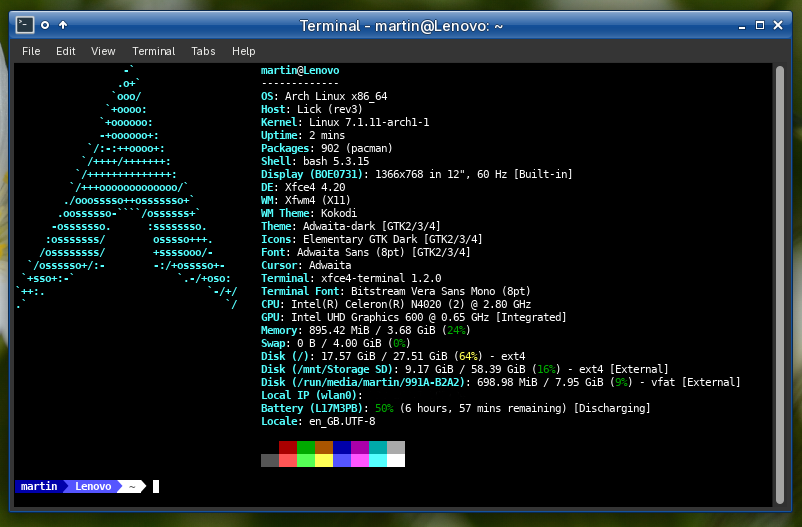Click the 'Font: Adwaita Sans (8pt)' line
802x527 pixels.
[x=366, y=252]
